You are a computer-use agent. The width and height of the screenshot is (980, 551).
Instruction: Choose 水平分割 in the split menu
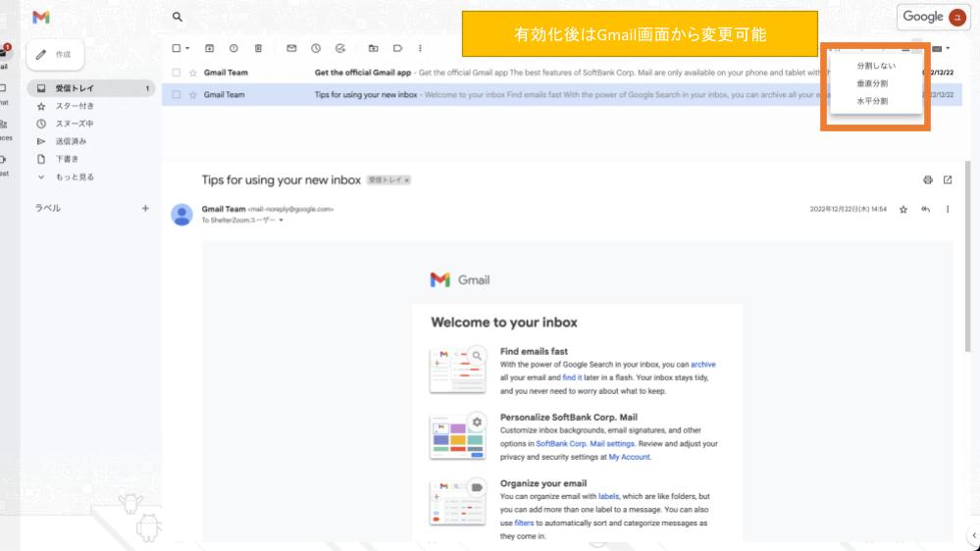pyautogui.click(x=872, y=101)
